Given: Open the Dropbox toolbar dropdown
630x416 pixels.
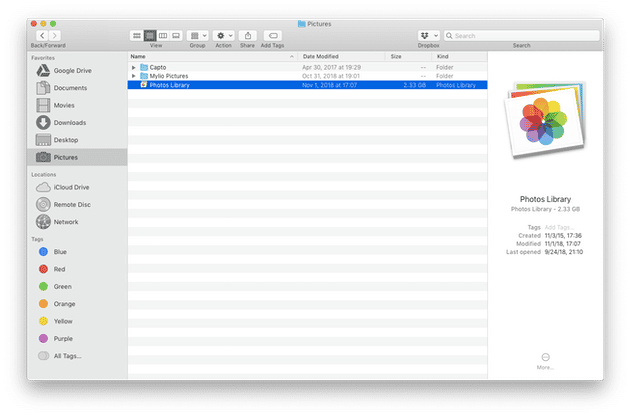Looking at the screenshot, I should click(x=428, y=35).
